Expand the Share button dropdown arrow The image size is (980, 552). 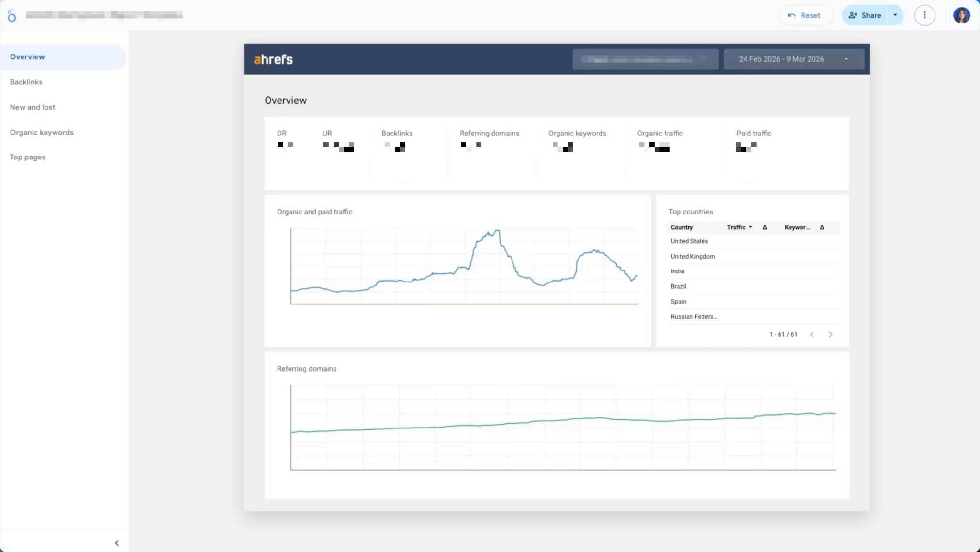(895, 15)
